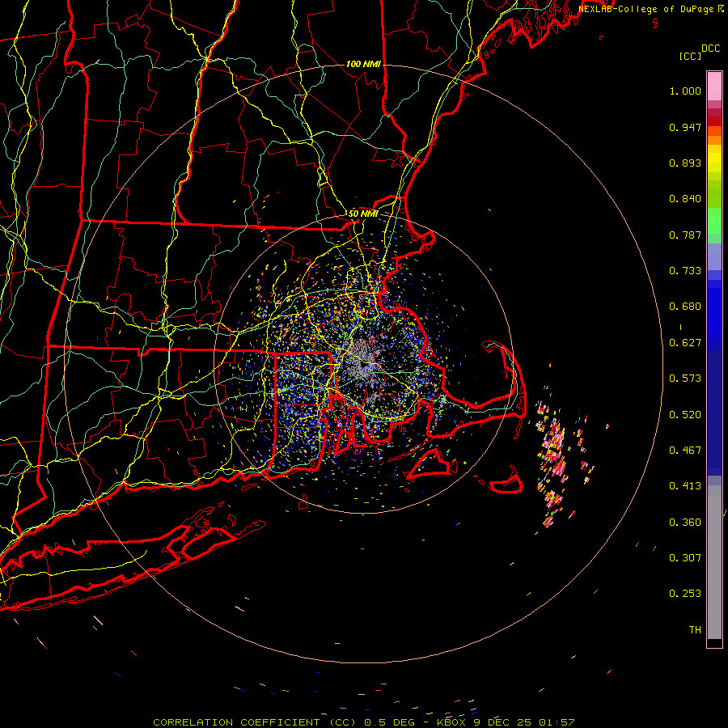Image resolution: width=728 pixels, height=728 pixels.
Task: Click the 100 NMI range ring label
Action: 363,64
